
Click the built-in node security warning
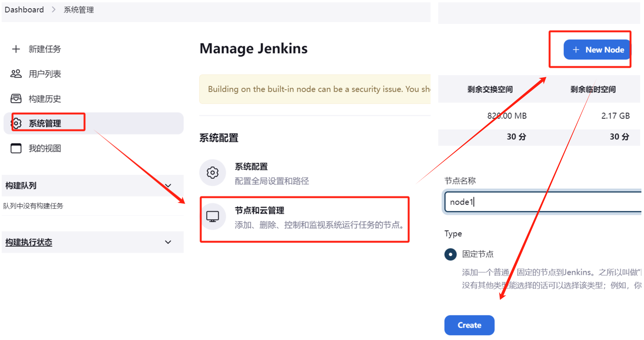click(x=315, y=89)
